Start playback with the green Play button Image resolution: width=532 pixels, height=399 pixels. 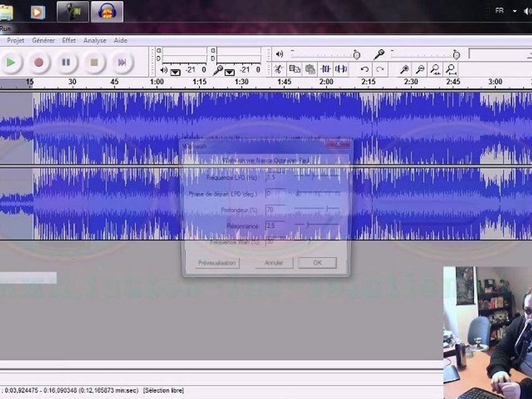[11, 63]
